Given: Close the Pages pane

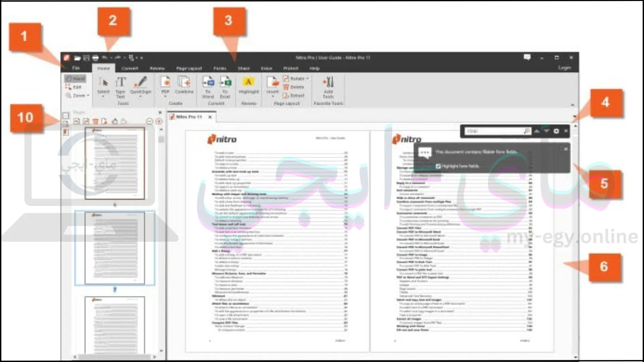Looking at the screenshot, I should pyautogui.click(x=160, y=112).
